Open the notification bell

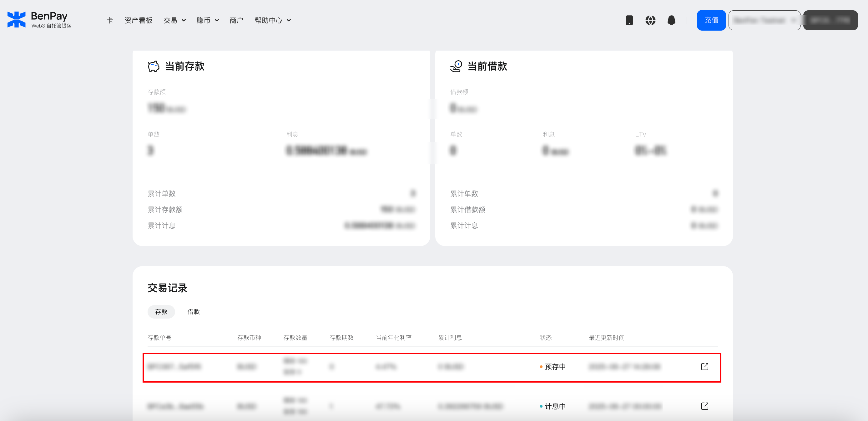coord(671,20)
